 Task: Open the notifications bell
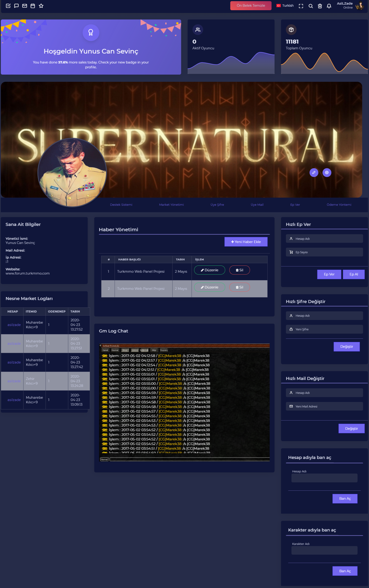tap(329, 6)
